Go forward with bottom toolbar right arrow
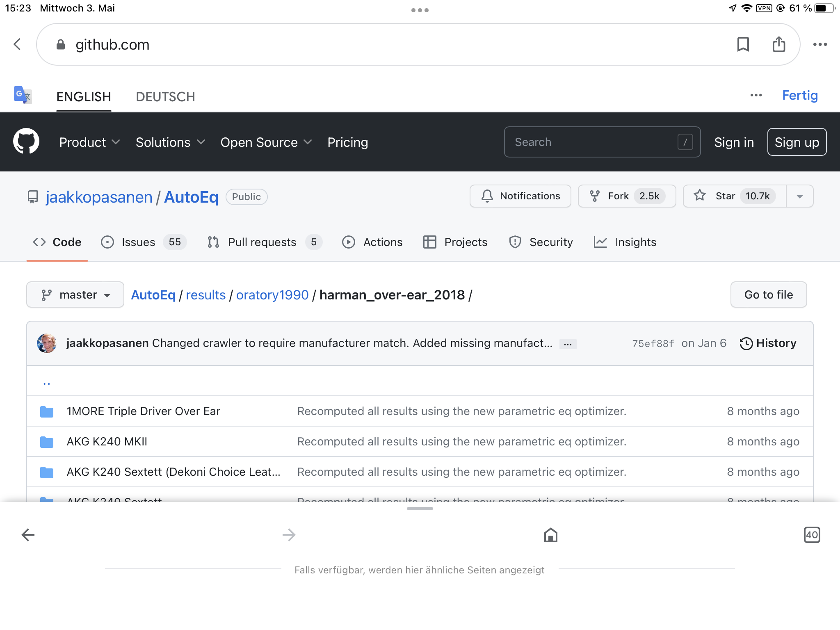840x630 pixels. click(x=289, y=534)
